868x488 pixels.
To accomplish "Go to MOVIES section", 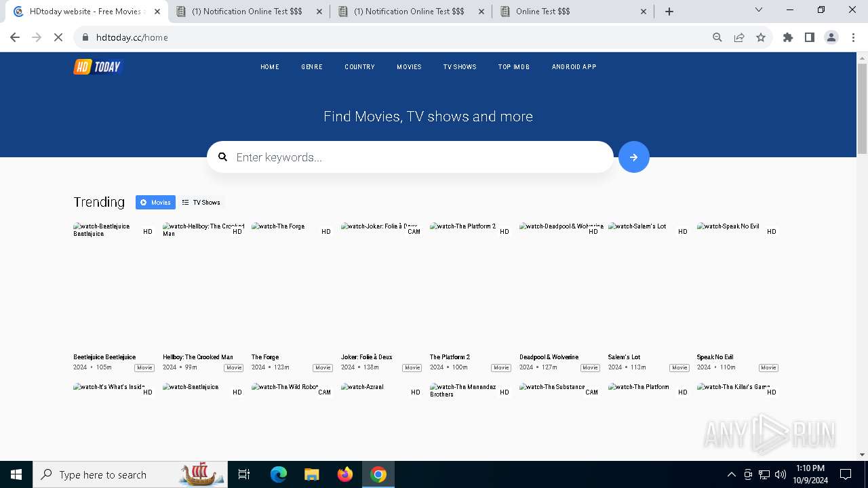I will [409, 67].
